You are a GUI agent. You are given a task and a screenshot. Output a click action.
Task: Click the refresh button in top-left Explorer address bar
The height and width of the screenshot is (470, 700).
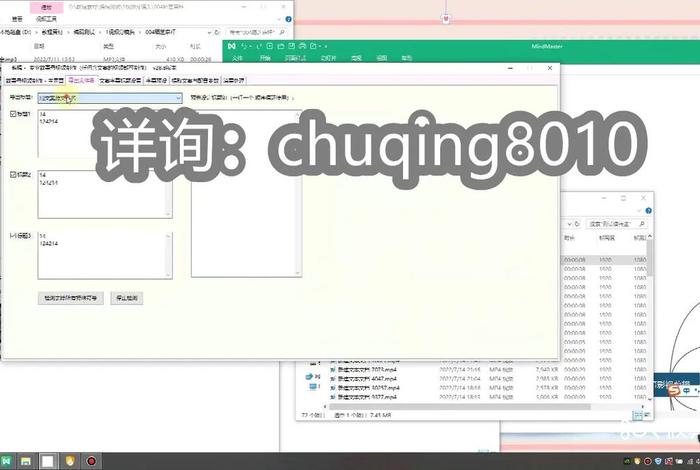click(217, 32)
